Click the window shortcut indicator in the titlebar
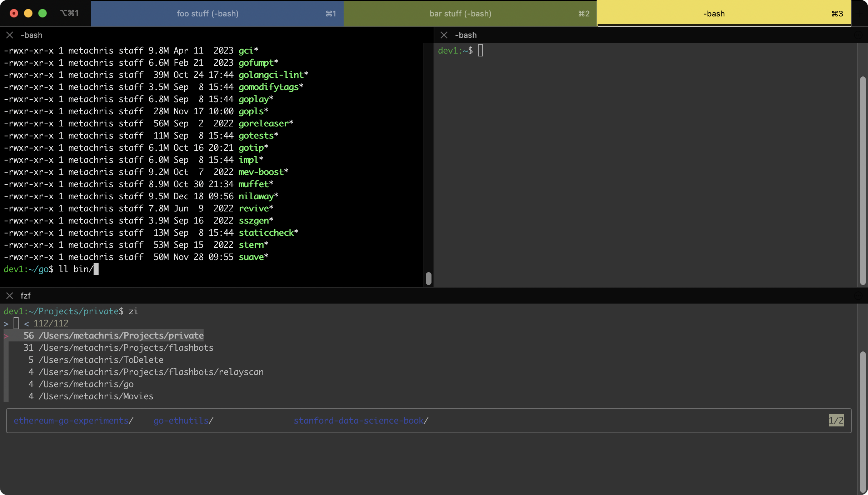 70,13
